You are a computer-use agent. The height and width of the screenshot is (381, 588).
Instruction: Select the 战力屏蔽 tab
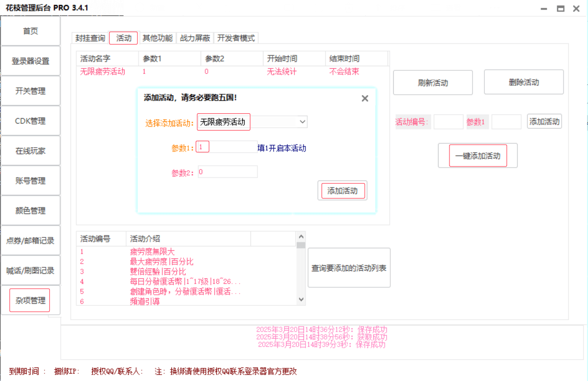[x=195, y=38]
